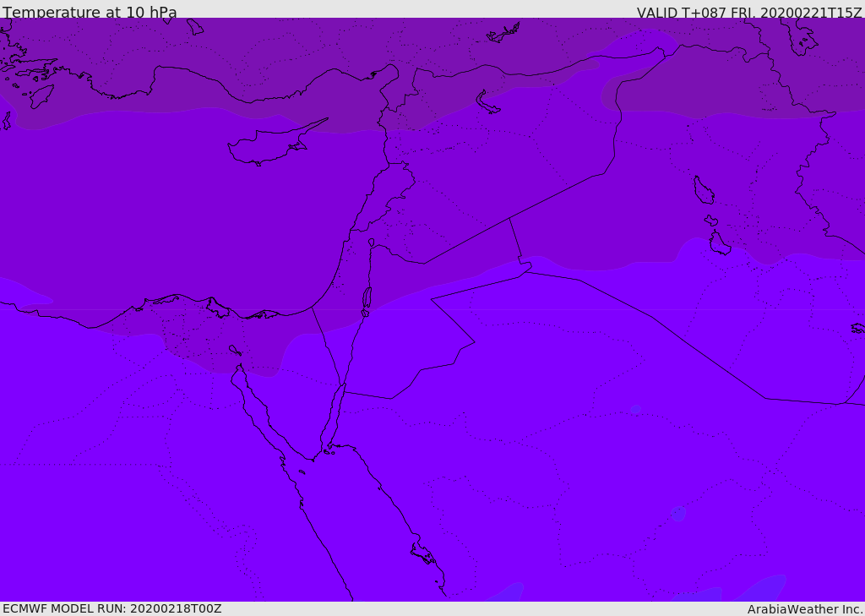Viewport: 865px width, 616px height.
Task: Click the 'ArabiaWeather Inc' credit text
Action: (804, 609)
